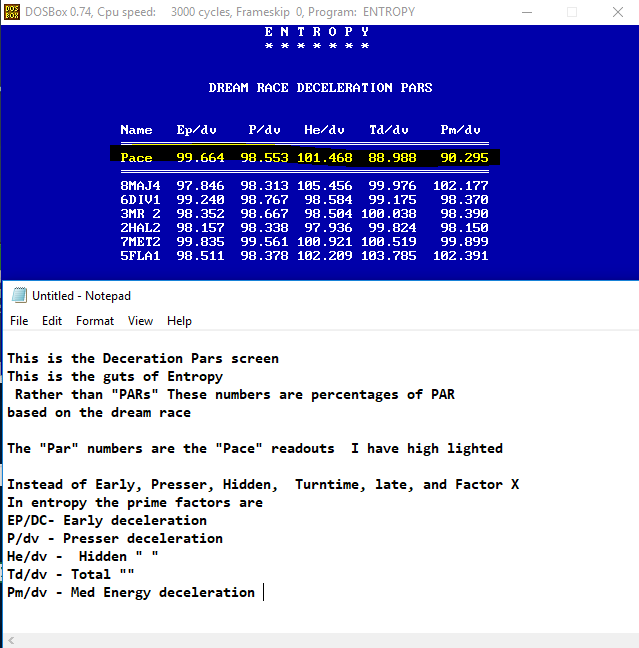Open Notepad's Edit menu
Viewport: 639px width, 648px height.
(52, 321)
